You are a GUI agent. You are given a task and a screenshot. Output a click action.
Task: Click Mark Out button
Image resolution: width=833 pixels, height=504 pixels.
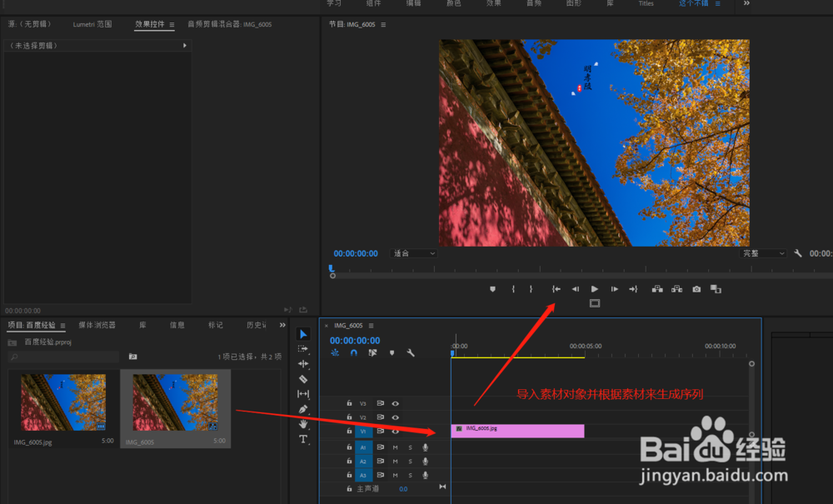coord(531,289)
